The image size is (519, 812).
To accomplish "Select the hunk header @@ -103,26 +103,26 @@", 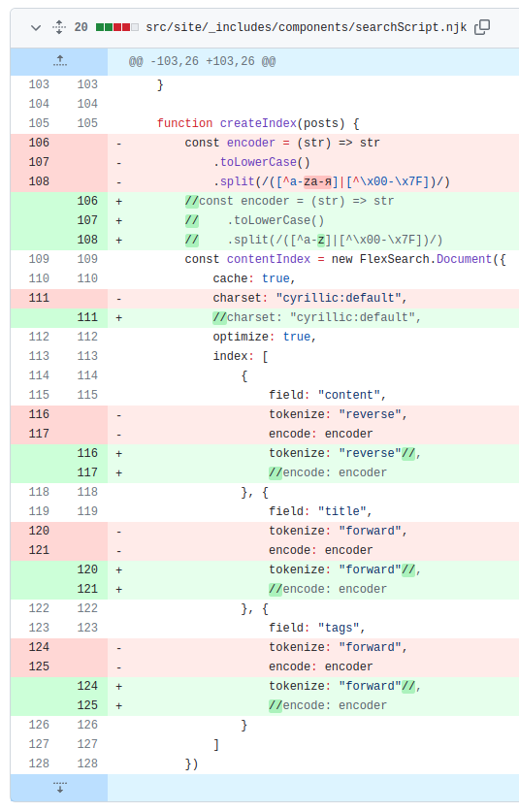I will pos(202,62).
